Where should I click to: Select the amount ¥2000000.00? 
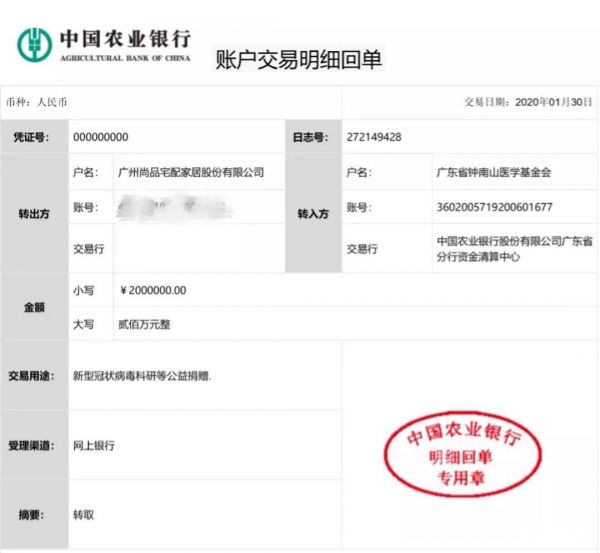(x=153, y=291)
